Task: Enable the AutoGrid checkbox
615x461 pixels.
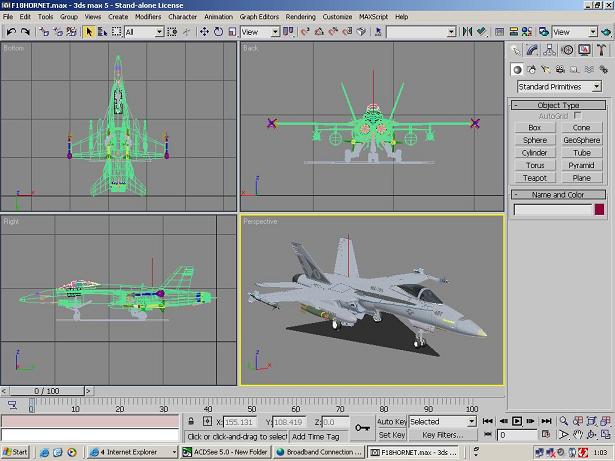Action: (x=577, y=116)
